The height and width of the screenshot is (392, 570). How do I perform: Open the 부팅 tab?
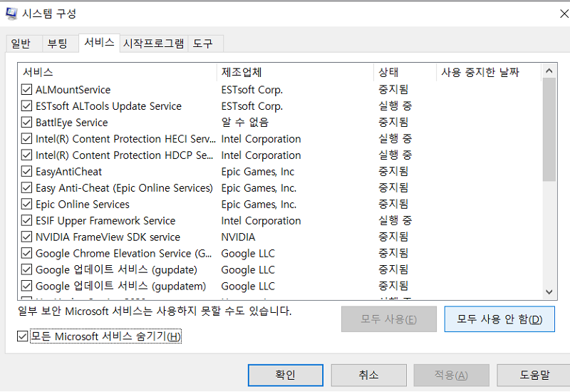click(x=58, y=43)
